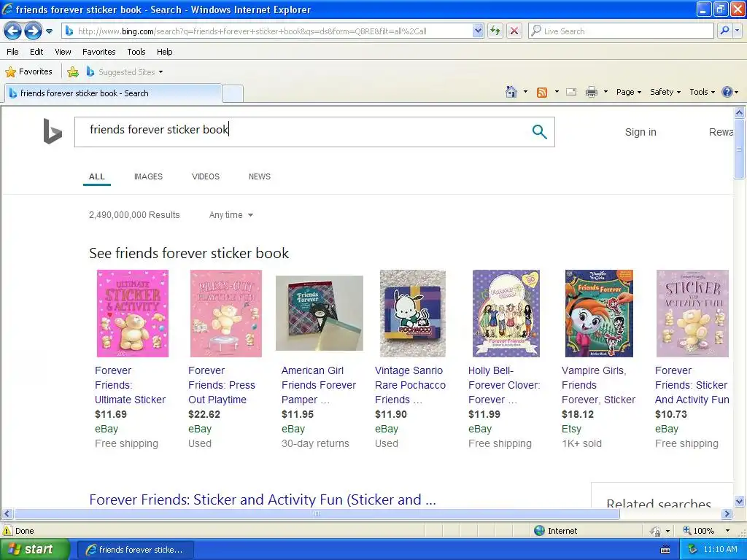Click the Home icon in command bar
747x560 pixels.
(x=511, y=92)
